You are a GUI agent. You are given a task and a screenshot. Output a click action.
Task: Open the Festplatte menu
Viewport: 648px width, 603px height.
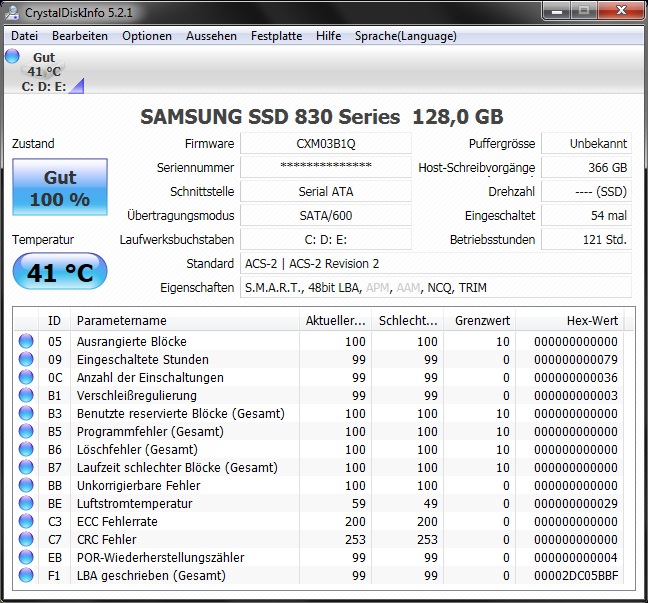tap(276, 36)
